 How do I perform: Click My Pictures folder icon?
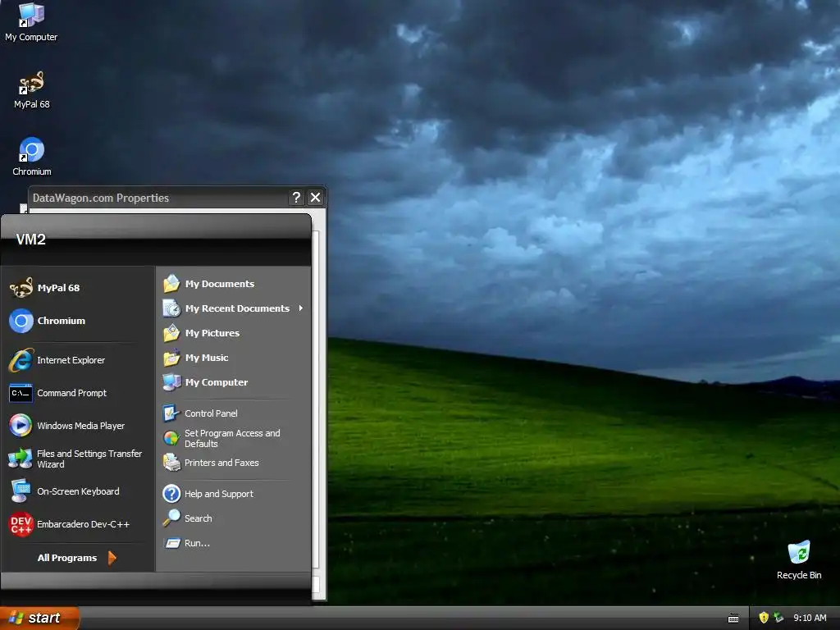[171, 333]
